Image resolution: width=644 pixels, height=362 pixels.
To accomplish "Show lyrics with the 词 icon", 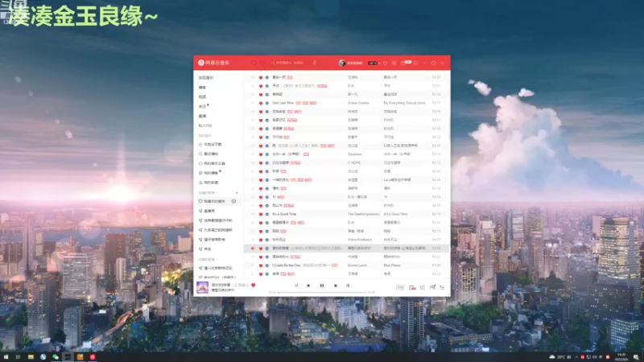I will click(348, 286).
